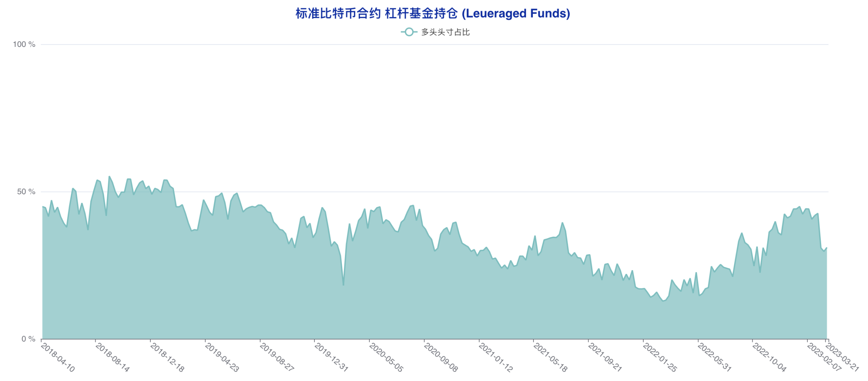The width and height of the screenshot is (868, 381).
Task: Click the 2022-10-04 date label
Action: 769,357
